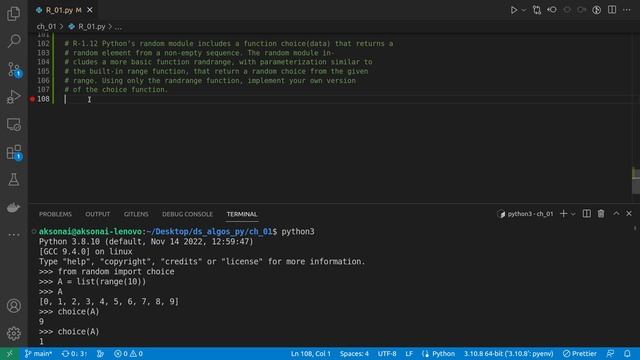640x360 pixels.
Task: Split the editor to the right
Action: pyautogui.click(x=611, y=10)
